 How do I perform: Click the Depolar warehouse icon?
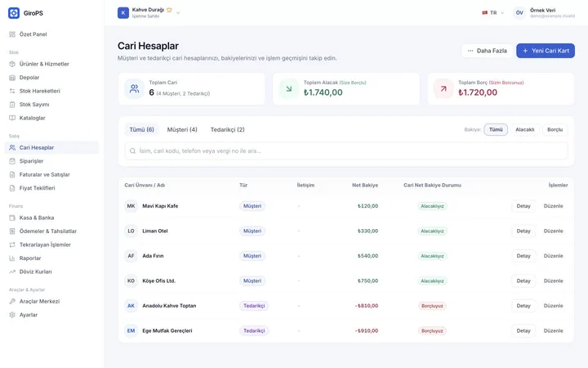(x=12, y=78)
